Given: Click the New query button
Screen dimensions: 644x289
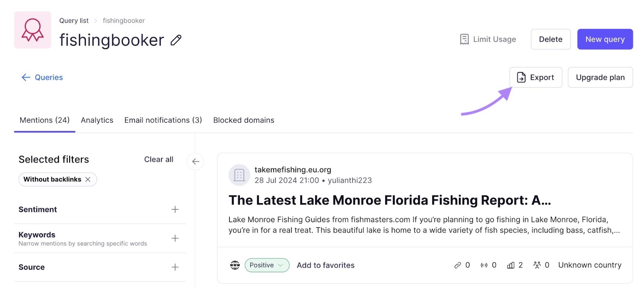Looking at the screenshot, I should 605,39.
